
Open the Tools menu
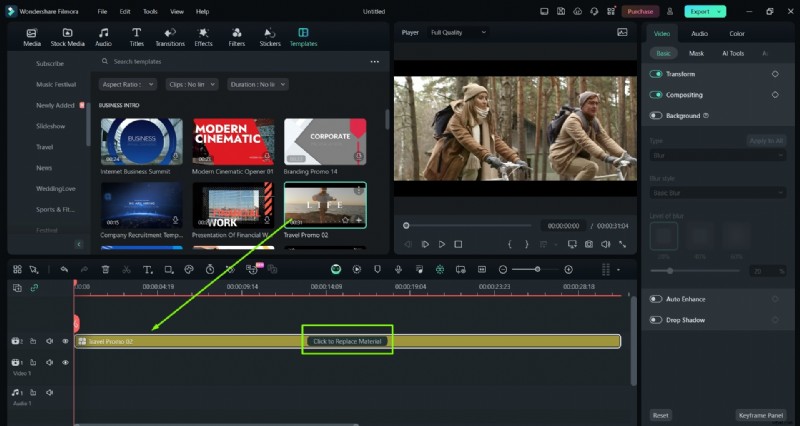[150, 11]
